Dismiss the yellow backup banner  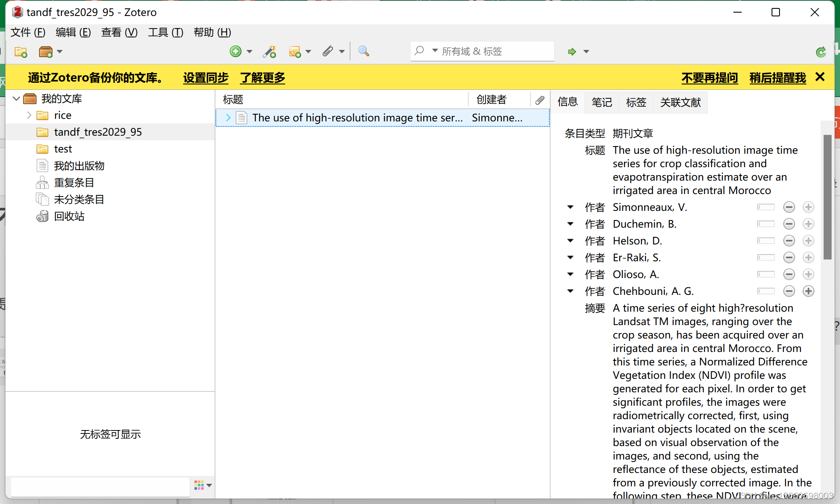pyautogui.click(x=820, y=77)
